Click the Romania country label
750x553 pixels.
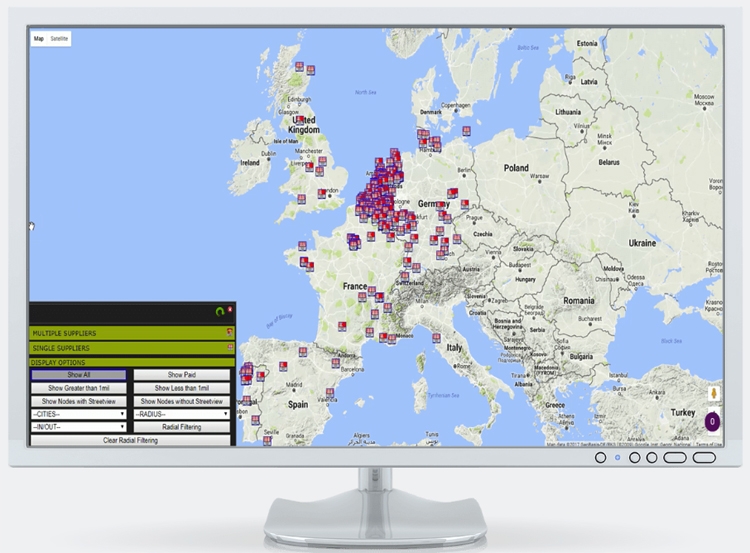tap(579, 300)
